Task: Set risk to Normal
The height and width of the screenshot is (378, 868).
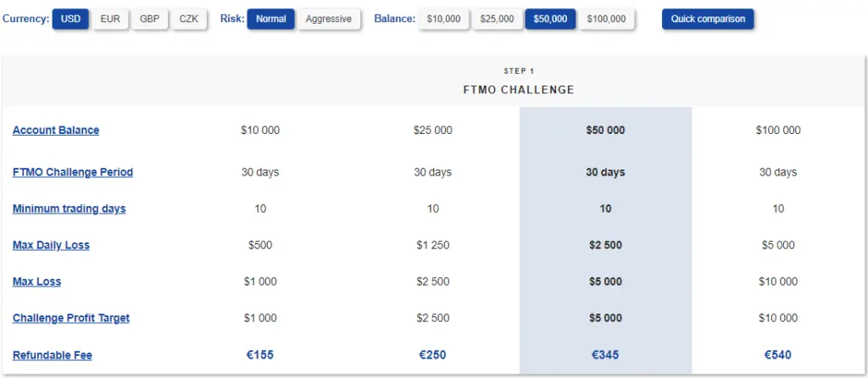Action: click(270, 19)
